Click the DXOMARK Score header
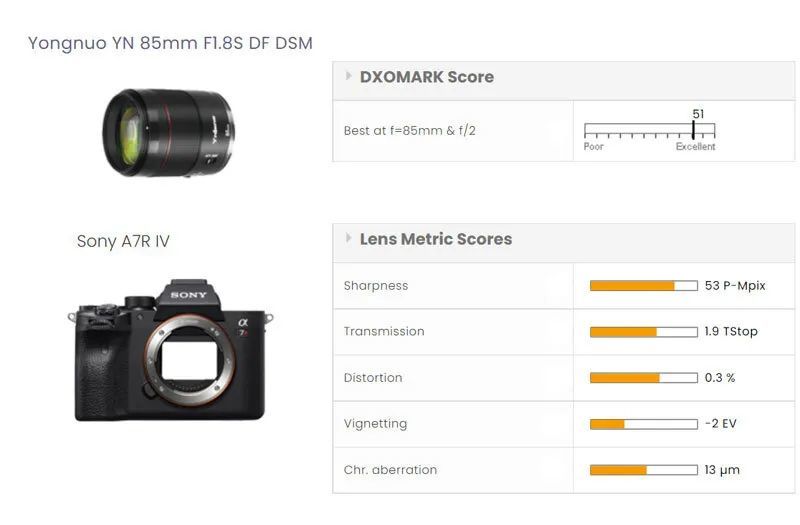Viewport: 800px width, 525px height. point(426,77)
